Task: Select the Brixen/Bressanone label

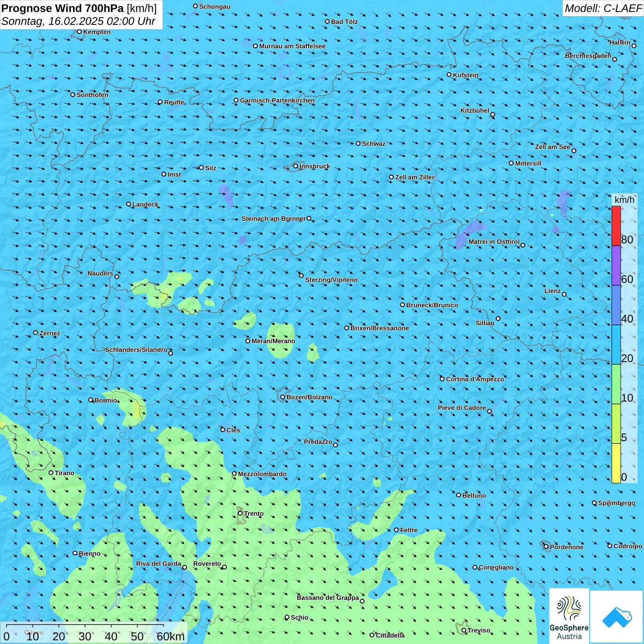Action: point(379,328)
